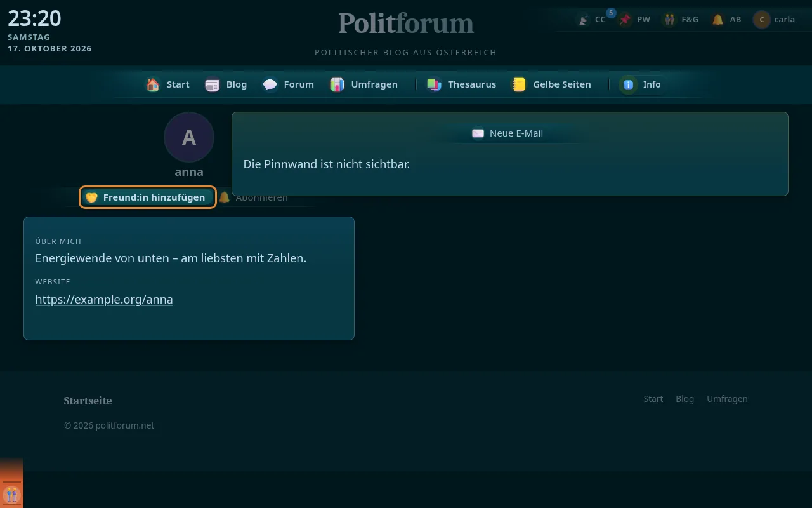Viewport: 812px width, 508px height.
Task: Follow the footer Blog link
Action: (684, 399)
